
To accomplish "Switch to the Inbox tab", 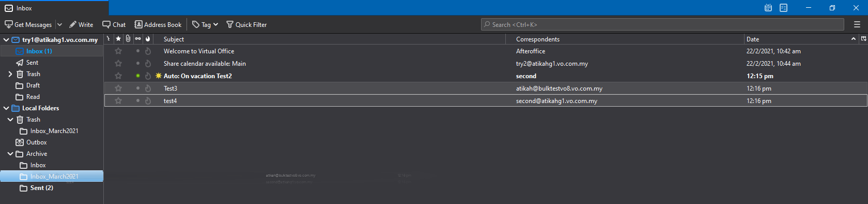I will coord(54,8).
